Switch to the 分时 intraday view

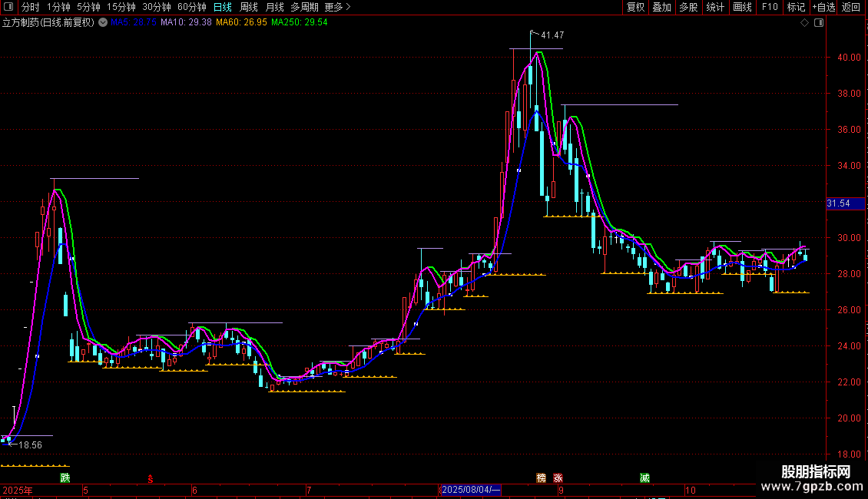tap(31, 7)
